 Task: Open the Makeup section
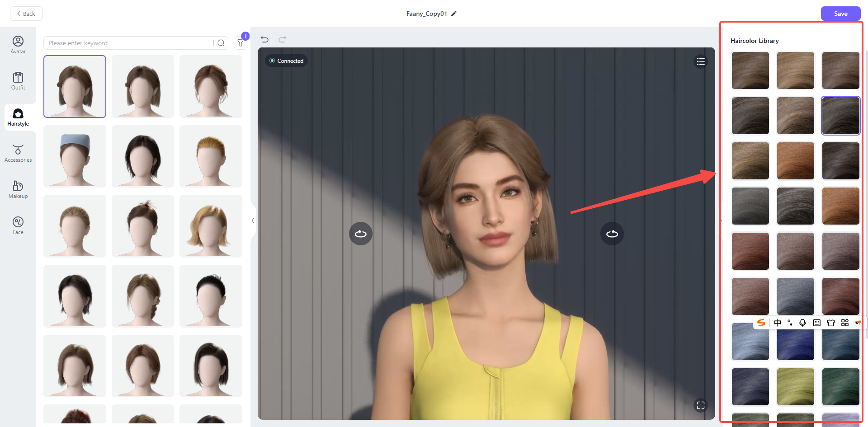tap(18, 190)
